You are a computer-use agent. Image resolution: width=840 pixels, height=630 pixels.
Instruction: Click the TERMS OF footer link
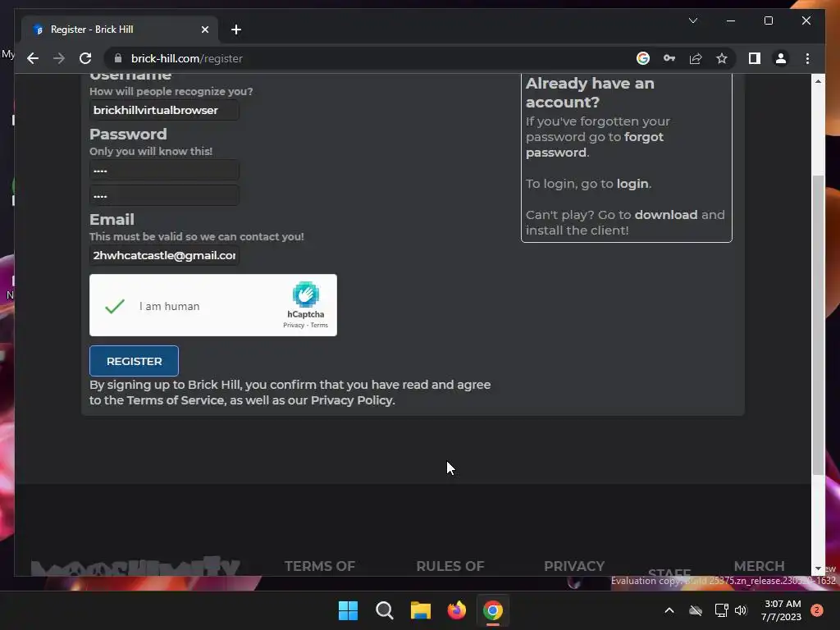click(x=320, y=566)
